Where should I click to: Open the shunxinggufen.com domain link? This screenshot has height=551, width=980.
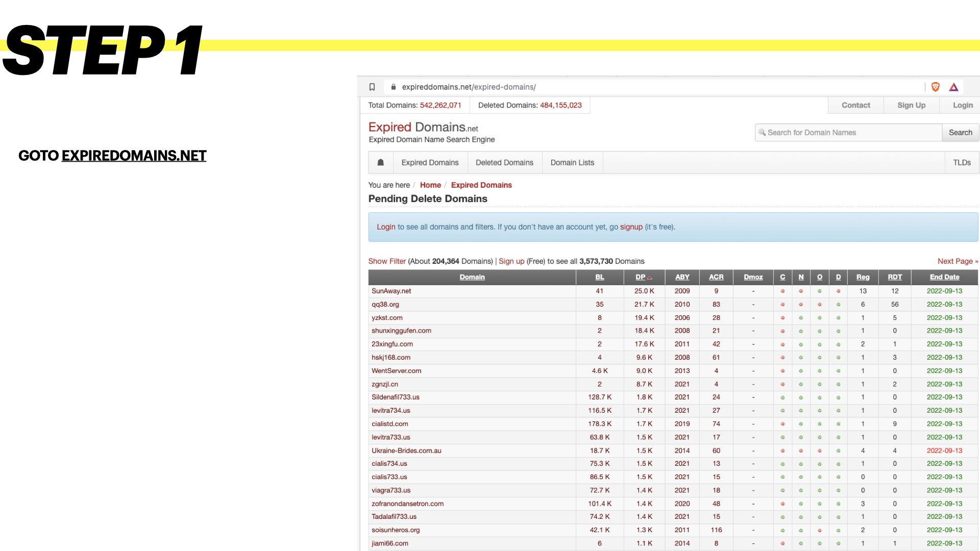click(x=401, y=331)
